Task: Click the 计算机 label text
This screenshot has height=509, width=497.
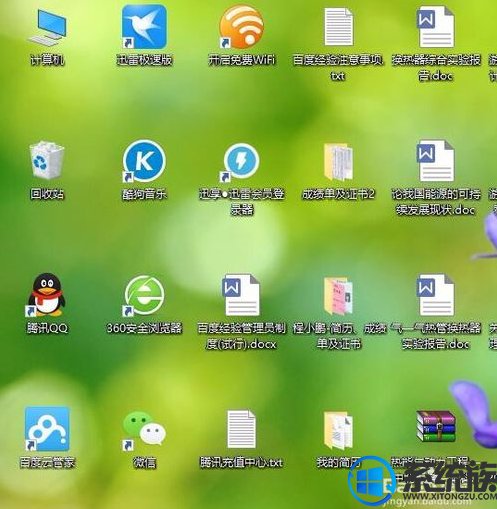Action: coord(47,60)
